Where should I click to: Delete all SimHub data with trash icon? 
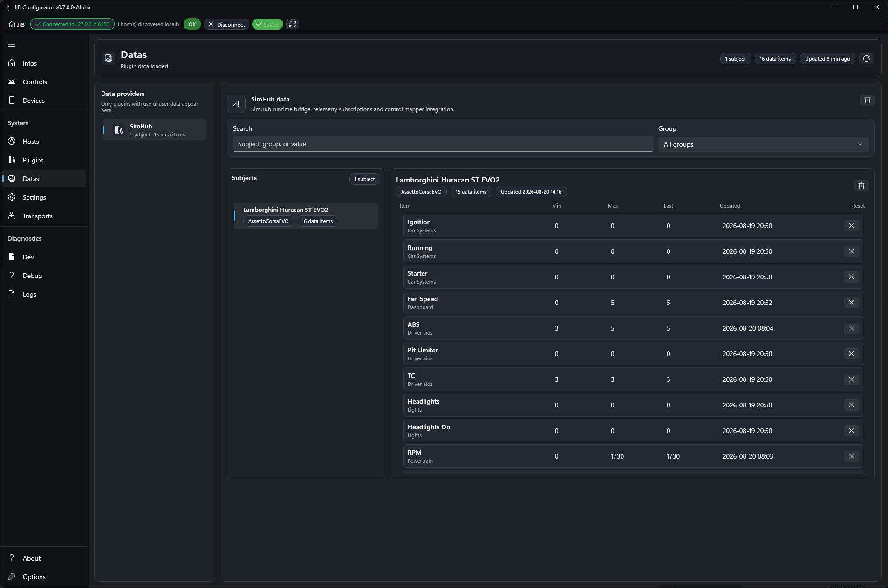click(868, 100)
